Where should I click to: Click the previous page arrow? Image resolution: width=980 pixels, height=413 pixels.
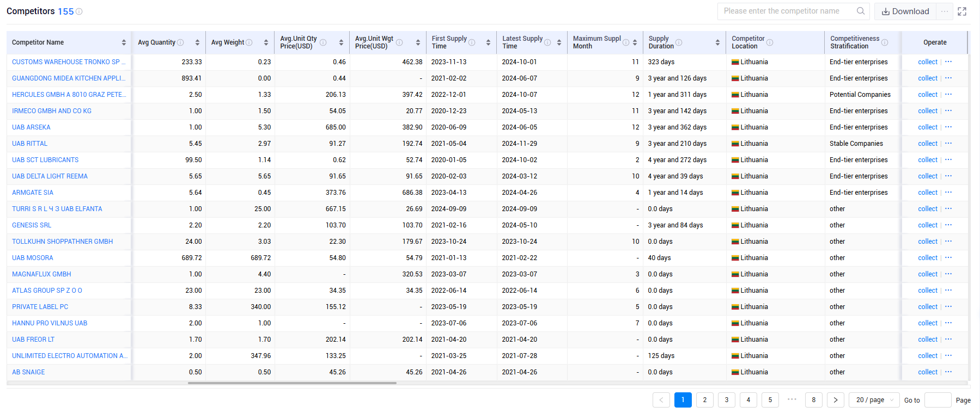click(x=661, y=400)
